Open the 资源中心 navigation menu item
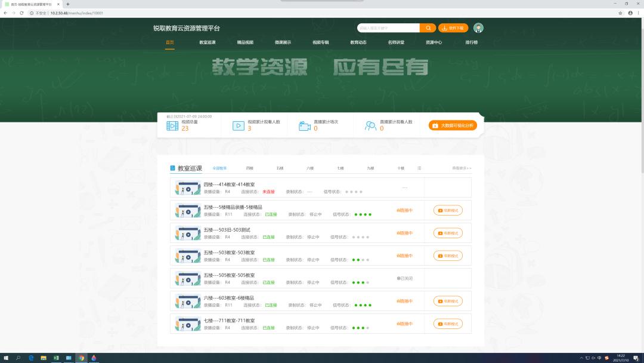This screenshot has width=644, height=363. 434,42
